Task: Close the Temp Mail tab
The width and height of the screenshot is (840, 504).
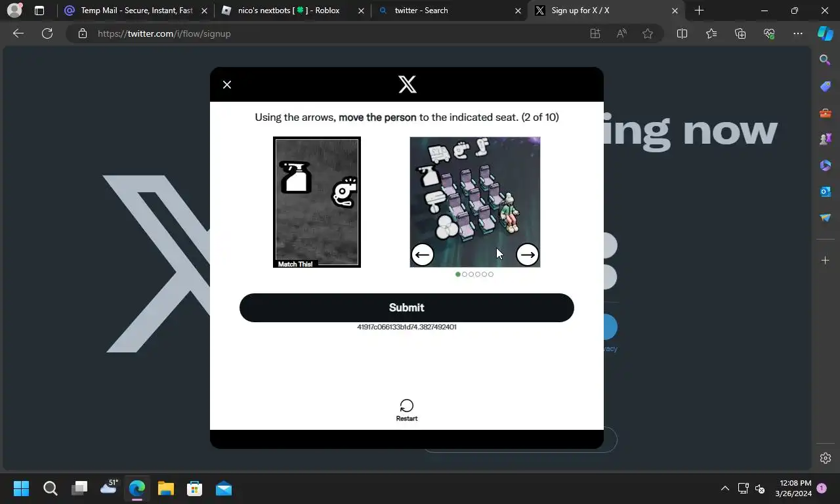Action: (x=204, y=10)
